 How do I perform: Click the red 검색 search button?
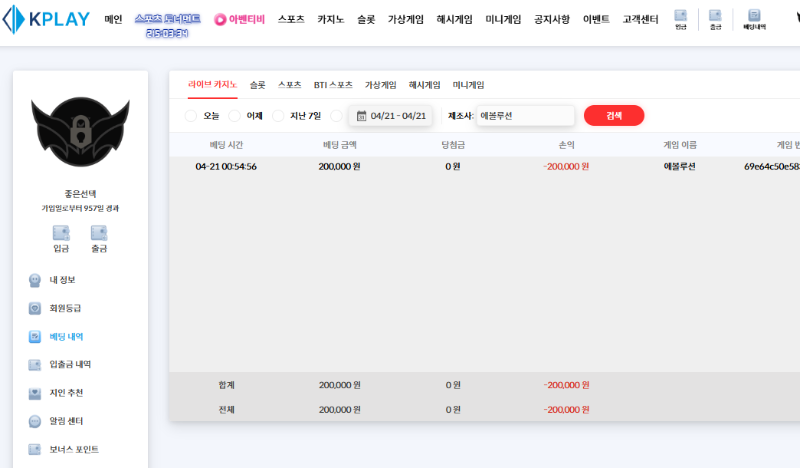click(x=614, y=116)
